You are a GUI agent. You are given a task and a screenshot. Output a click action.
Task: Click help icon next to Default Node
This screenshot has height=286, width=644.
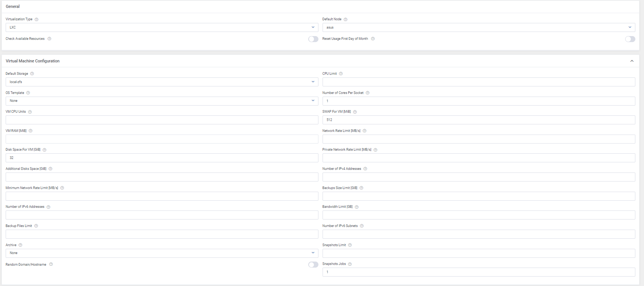click(346, 20)
